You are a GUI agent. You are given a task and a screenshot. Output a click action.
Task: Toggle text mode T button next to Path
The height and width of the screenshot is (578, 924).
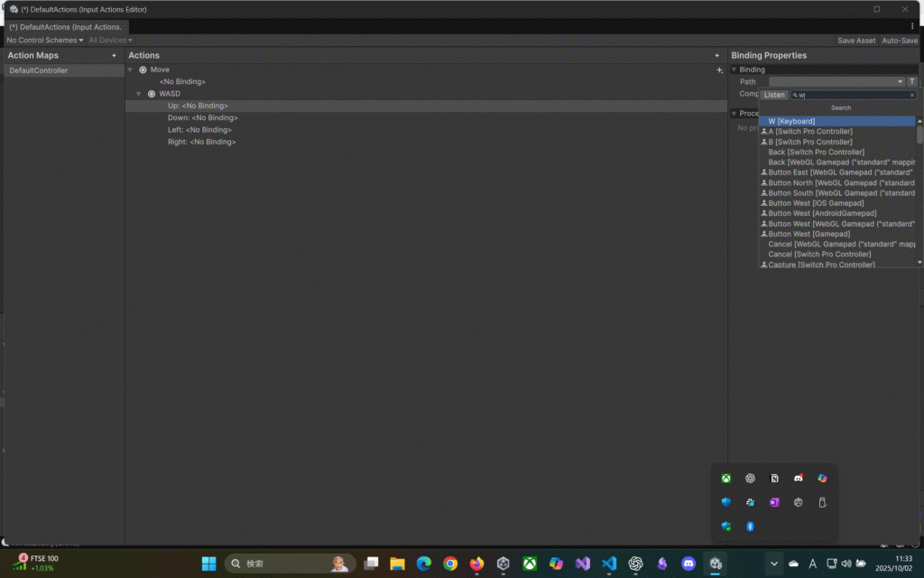[x=911, y=82]
